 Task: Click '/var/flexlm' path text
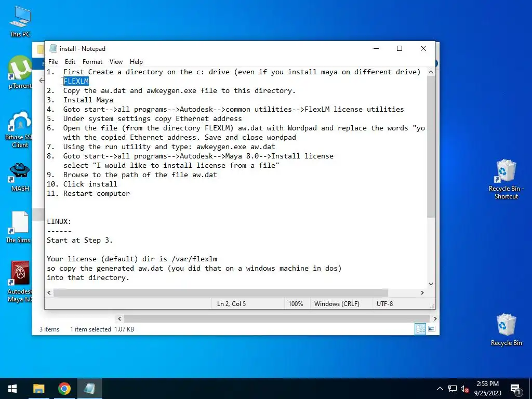194,259
